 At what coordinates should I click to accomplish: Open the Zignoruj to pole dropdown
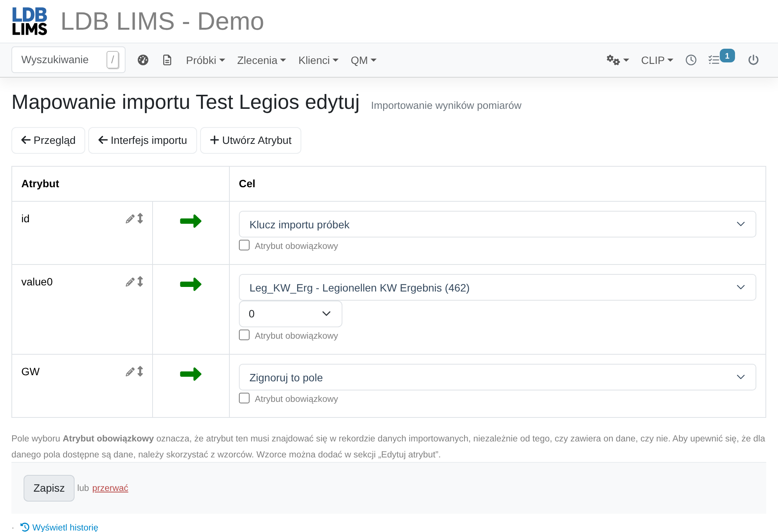click(x=497, y=377)
